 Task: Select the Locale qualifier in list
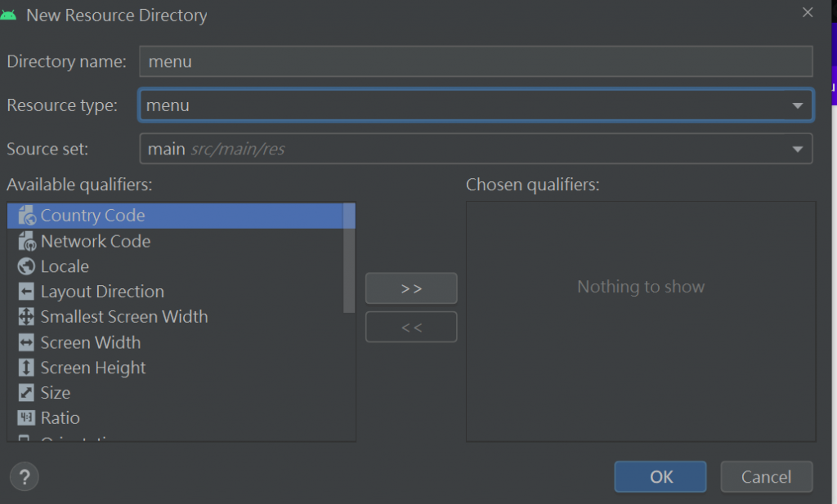[x=65, y=266]
